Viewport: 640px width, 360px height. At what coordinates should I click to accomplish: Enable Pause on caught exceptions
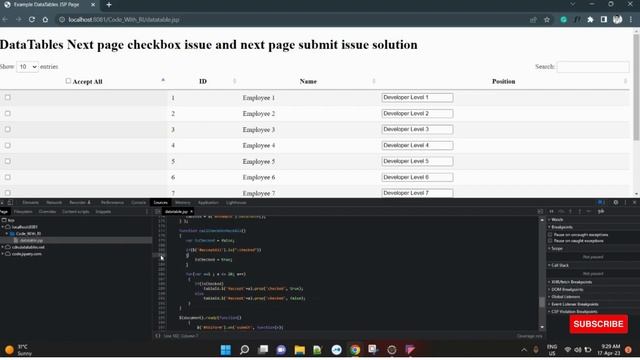[x=550, y=241]
